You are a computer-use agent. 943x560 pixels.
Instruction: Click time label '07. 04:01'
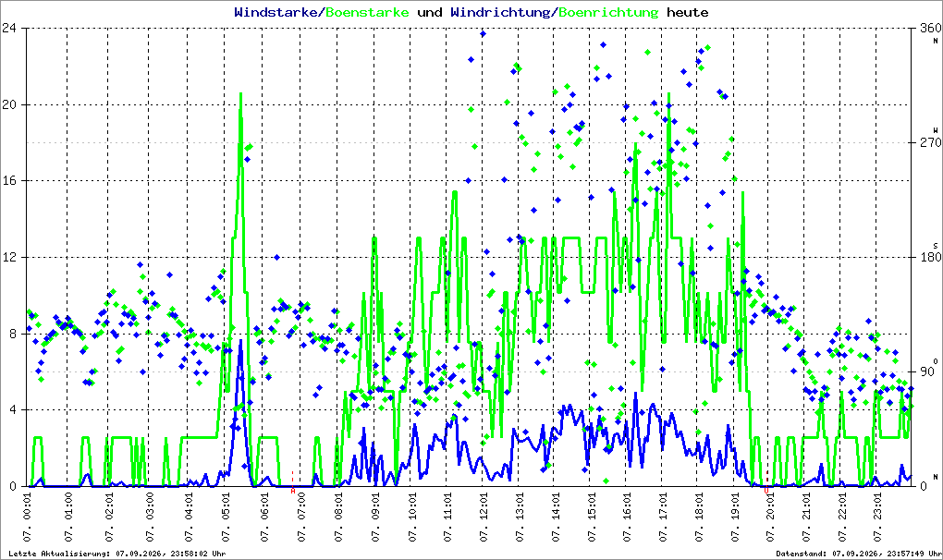click(x=189, y=517)
